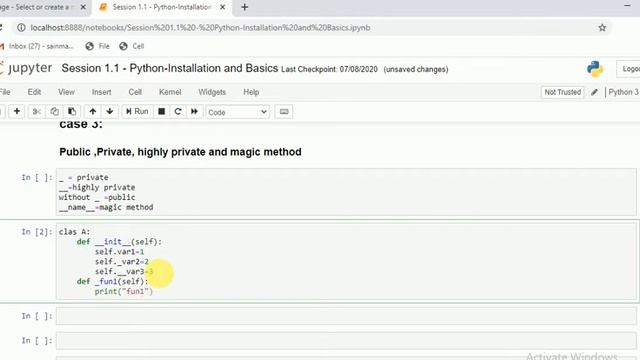The image size is (640, 360).
Task: Open the command palette keyboard icon
Action: (284, 112)
